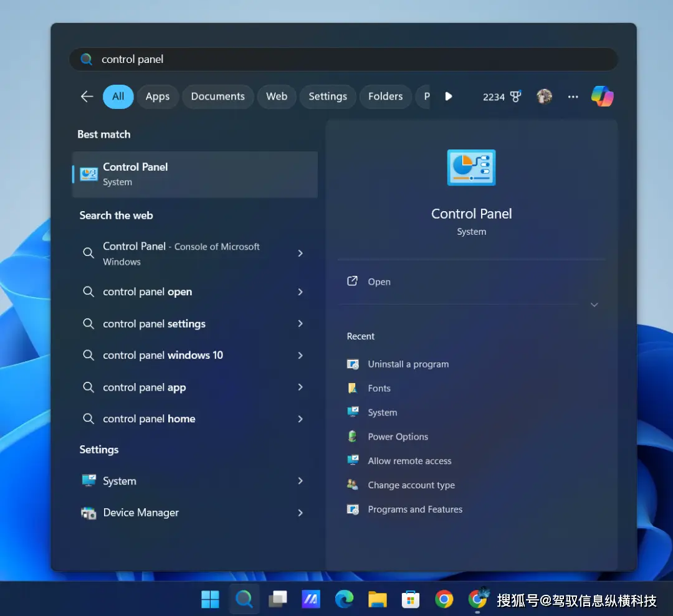673x616 pixels.
Task: Open Device Manager settings result
Action: pyautogui.click(x=141, y=513)
